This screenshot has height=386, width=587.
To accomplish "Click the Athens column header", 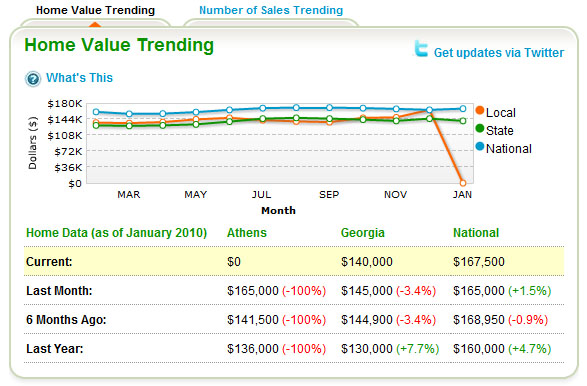I will [x=247, y=233].
